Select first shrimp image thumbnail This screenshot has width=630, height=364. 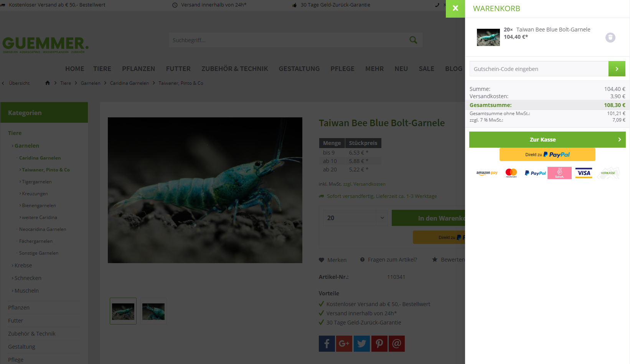click(x=123, y=311)
